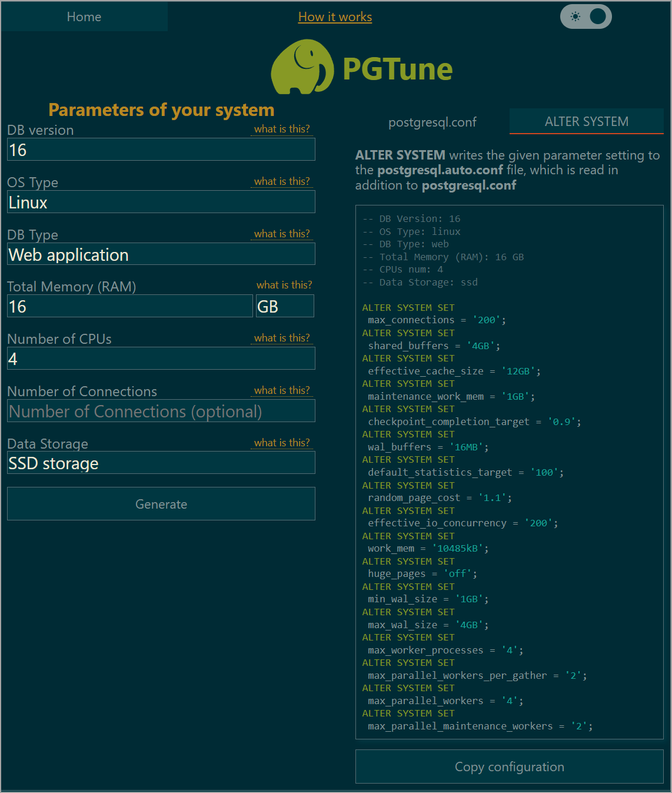672x793 pixels.
Task: Click the '-- Total Memory (RAM): 16 GB' comment
Action: tap(443, 257)
